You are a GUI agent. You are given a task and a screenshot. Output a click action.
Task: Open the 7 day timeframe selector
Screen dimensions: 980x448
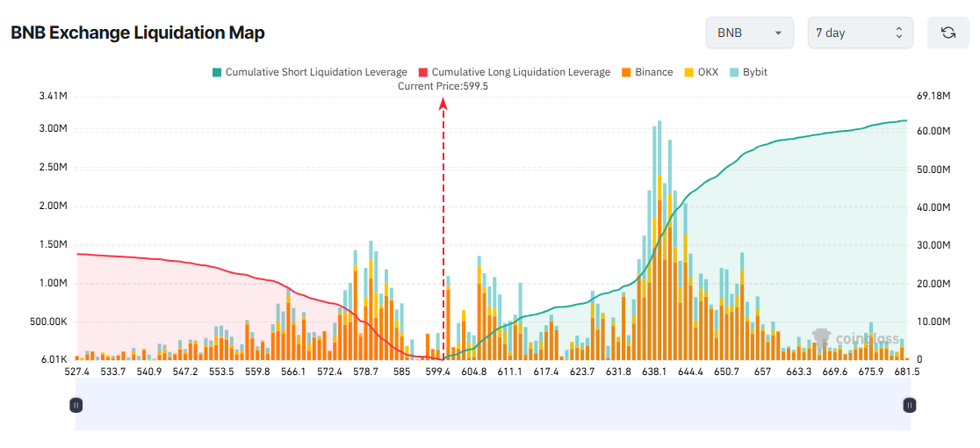pyautogui.click(x=859, y=33)
